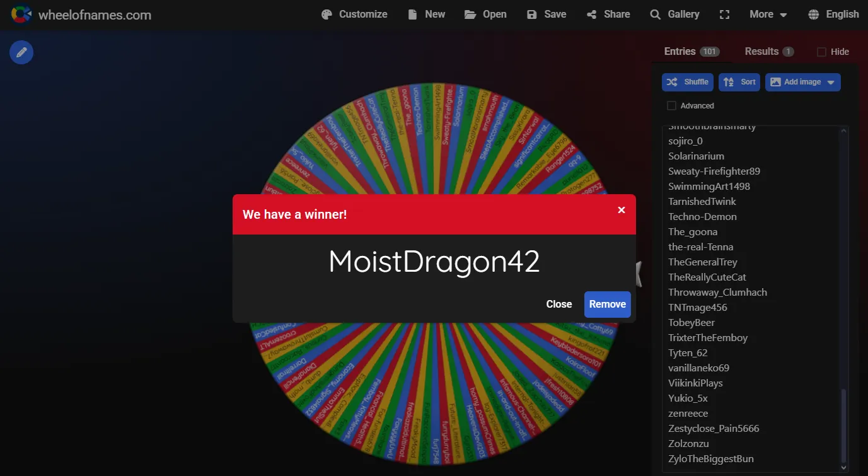Click the pencil edit icon on the wheel
Image resolution: width=868 pixels, height=476 pixels.
[21, 52]
